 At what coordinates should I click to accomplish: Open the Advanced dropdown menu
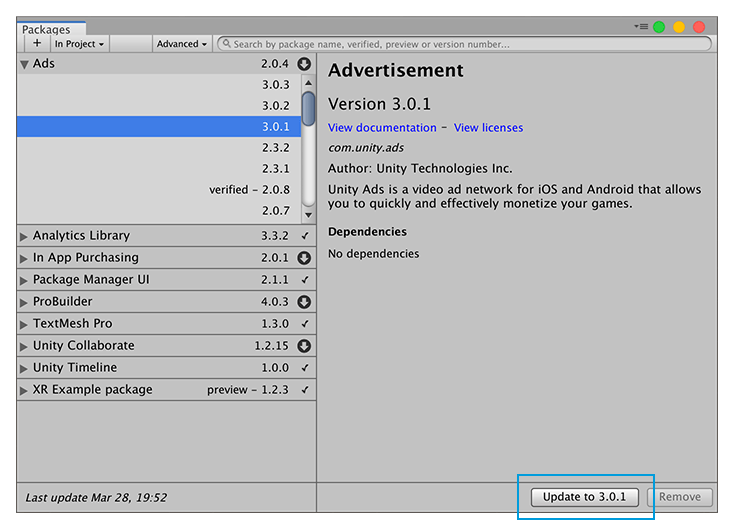tap(181, 44)
